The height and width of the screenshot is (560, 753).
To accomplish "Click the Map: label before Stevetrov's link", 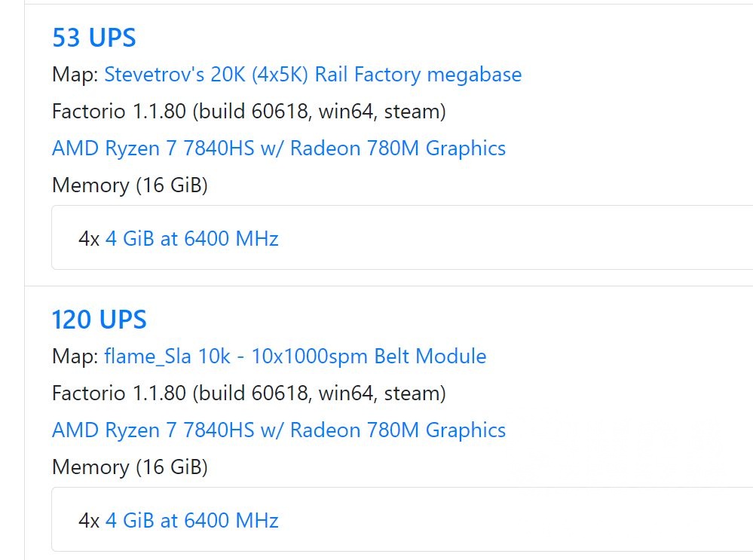I will pyautogui.click(x=75, y=75).
